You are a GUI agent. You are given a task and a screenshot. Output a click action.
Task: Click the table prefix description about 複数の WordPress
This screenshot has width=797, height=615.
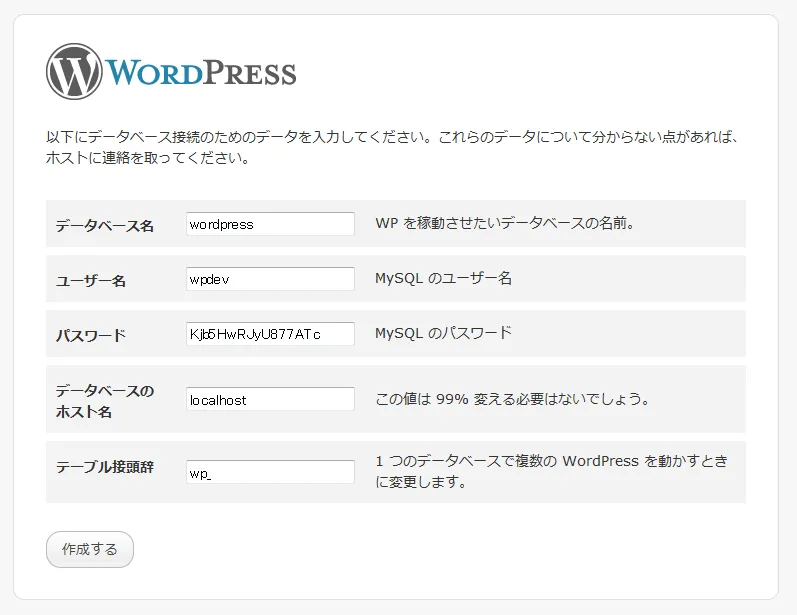tap(552, 471)
